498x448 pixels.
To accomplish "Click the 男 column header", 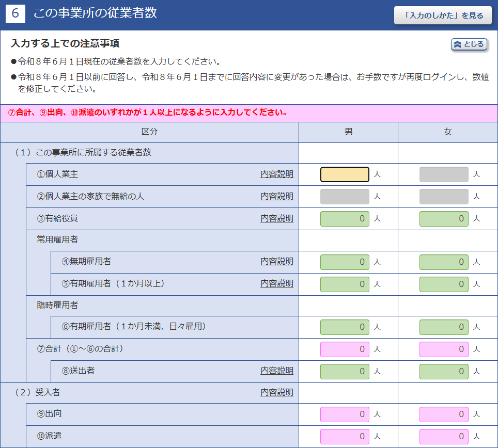I will click(348, 132).
